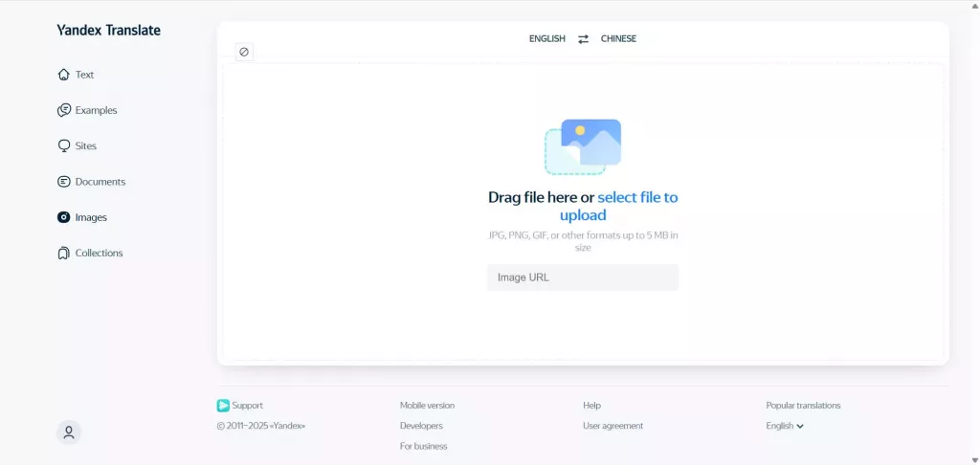
Task: Select the Images section label
Action: click(91, 217)
